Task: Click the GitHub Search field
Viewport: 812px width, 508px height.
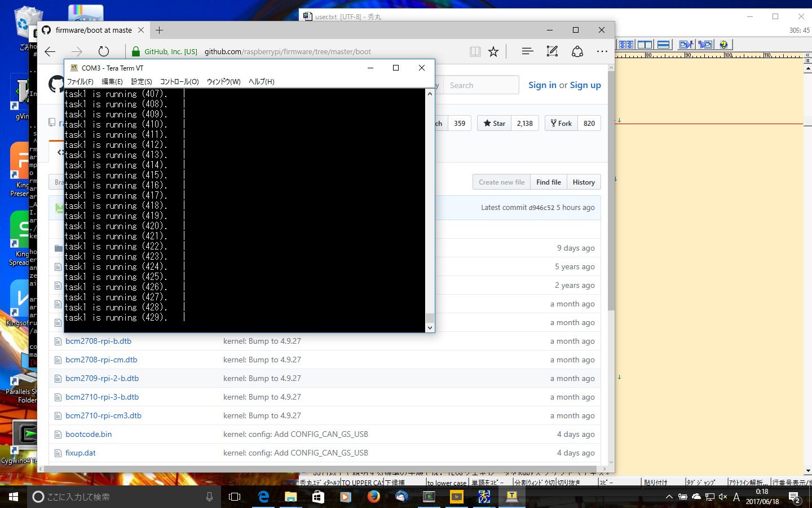Action: coord(481,85)
